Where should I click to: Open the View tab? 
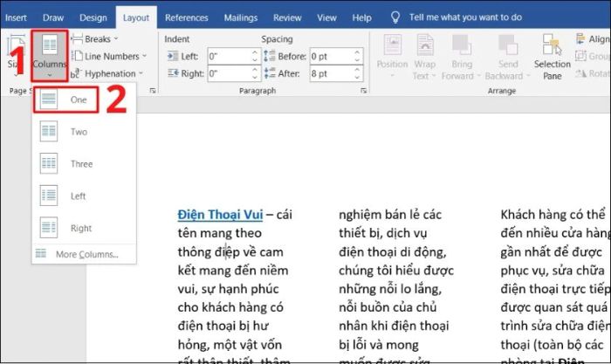326,17
